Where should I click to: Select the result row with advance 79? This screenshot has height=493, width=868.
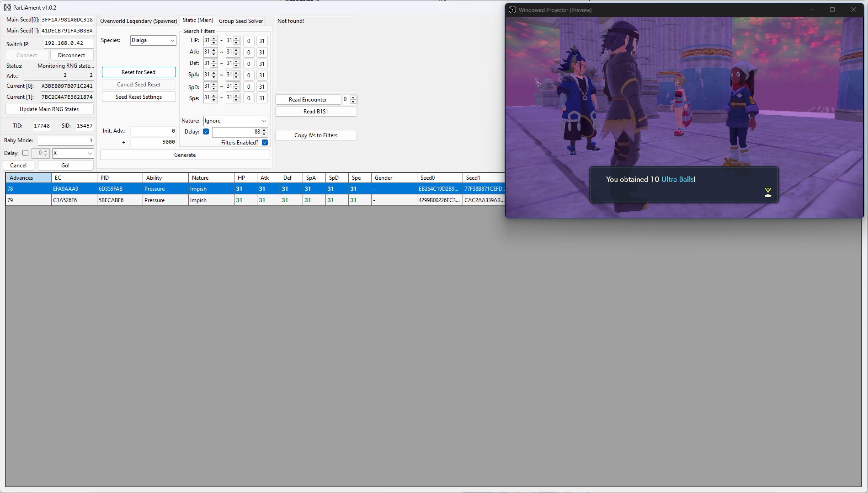[255, 200]
